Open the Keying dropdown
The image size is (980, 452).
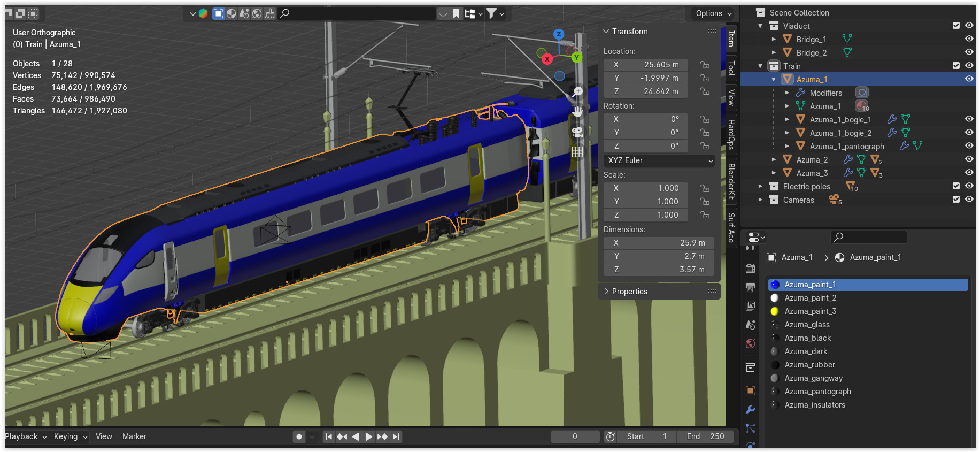tap(71, 436)
